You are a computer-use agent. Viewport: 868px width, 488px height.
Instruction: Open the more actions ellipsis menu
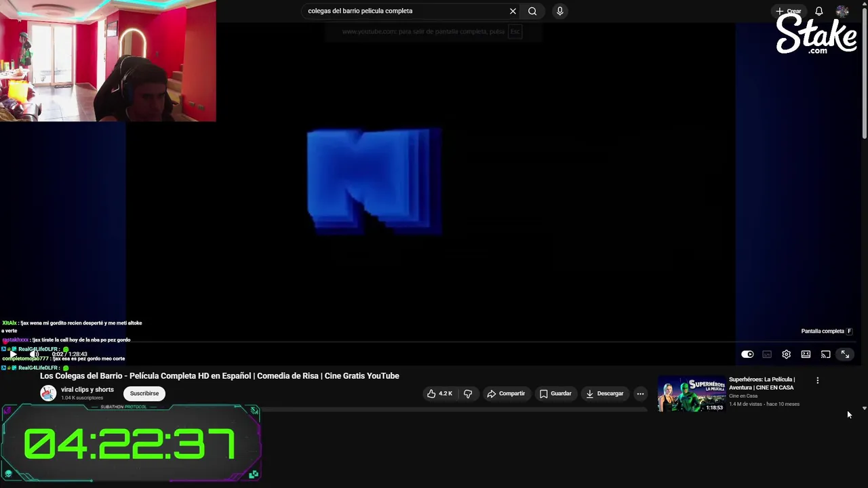[x=640, y=393]
